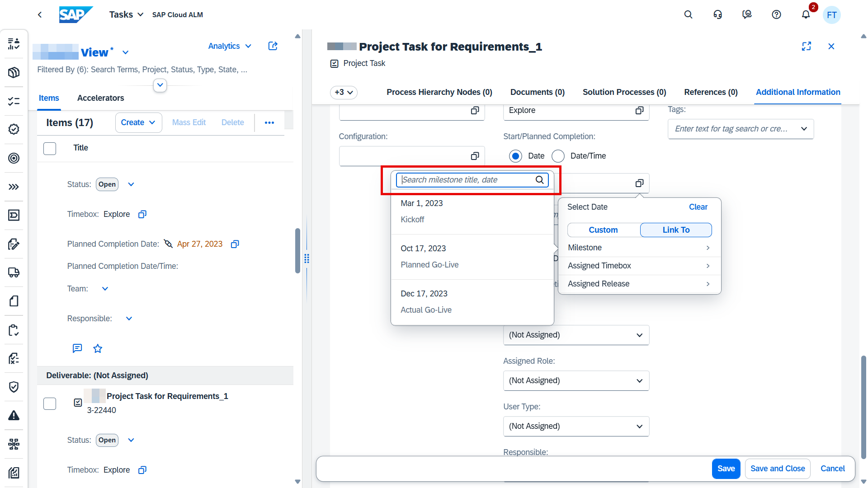Click the Search milestone title input field
This screenshot has height=488, width=868.
click(x=467, y=180)
